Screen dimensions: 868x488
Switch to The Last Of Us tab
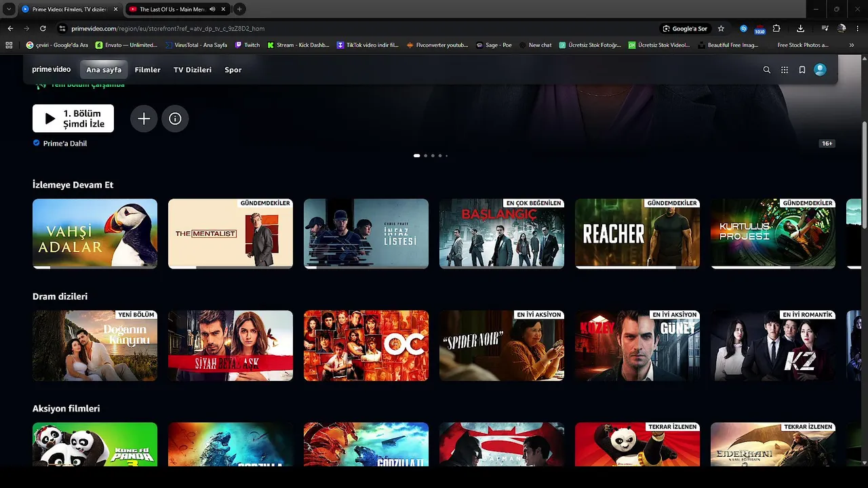(x=178, y=9)
